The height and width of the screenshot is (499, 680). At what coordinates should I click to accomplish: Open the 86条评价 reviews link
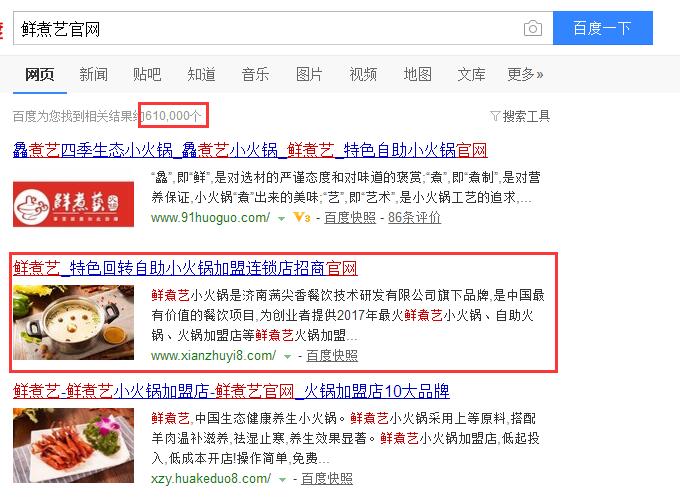point(414,217)
